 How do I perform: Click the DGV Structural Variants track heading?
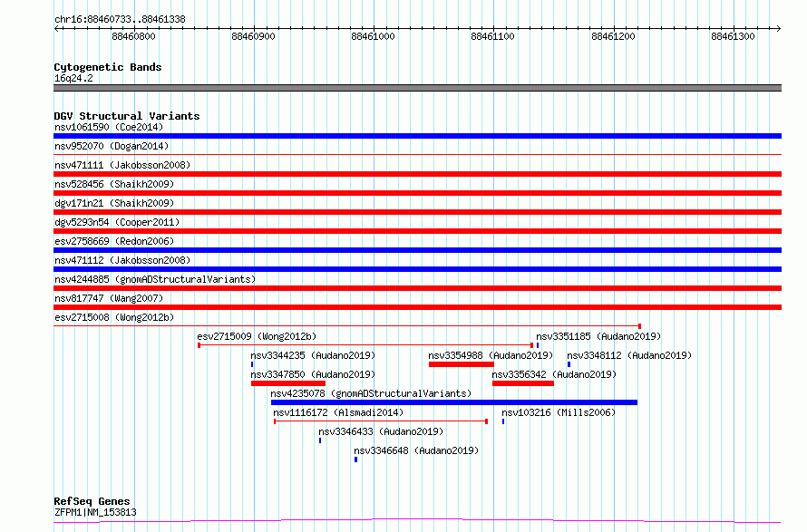127,116
